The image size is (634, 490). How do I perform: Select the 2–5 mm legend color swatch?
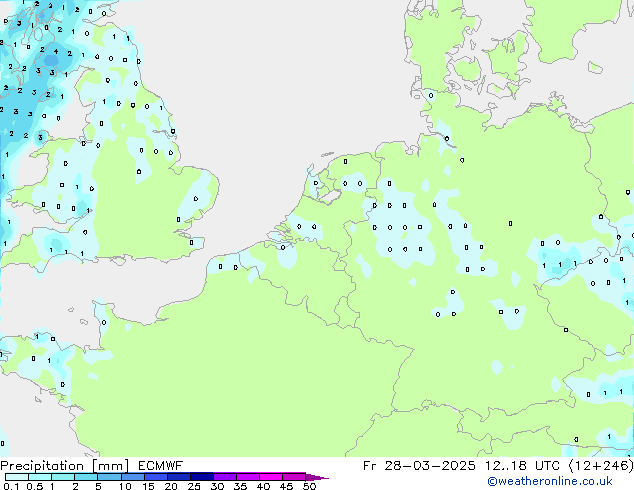(86, 477)
